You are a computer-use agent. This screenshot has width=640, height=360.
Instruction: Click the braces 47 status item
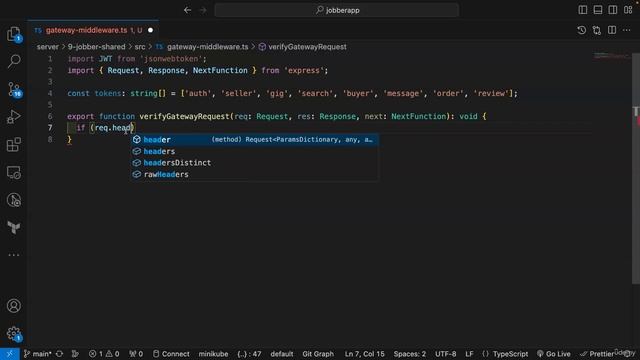(249, 354)
